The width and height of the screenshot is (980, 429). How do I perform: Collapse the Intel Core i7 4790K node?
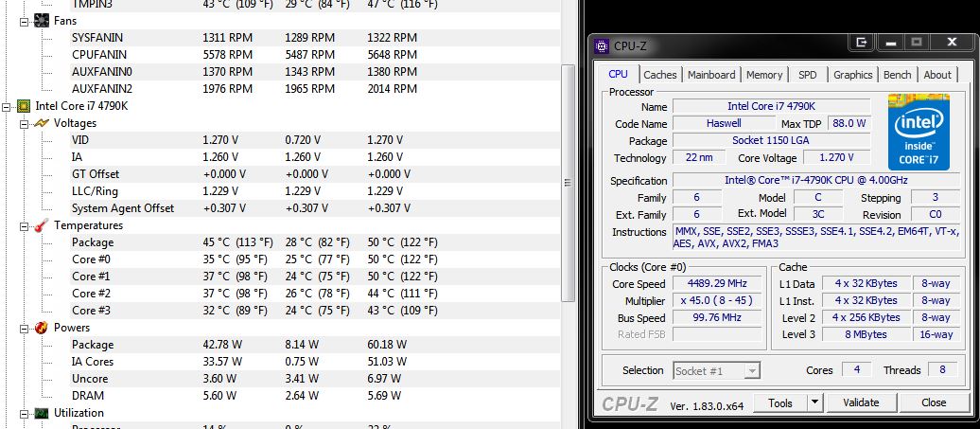pos(7,106)
